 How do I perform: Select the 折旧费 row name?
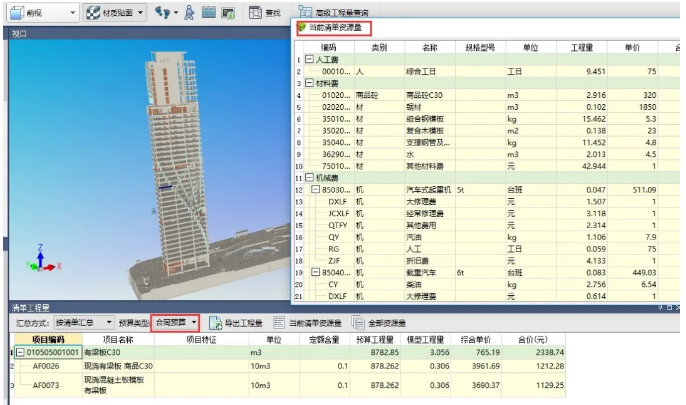430,260
